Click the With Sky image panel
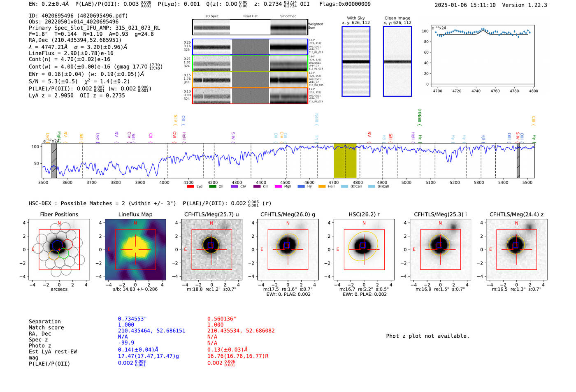576x392 pixels. click(x=356, y=61)
